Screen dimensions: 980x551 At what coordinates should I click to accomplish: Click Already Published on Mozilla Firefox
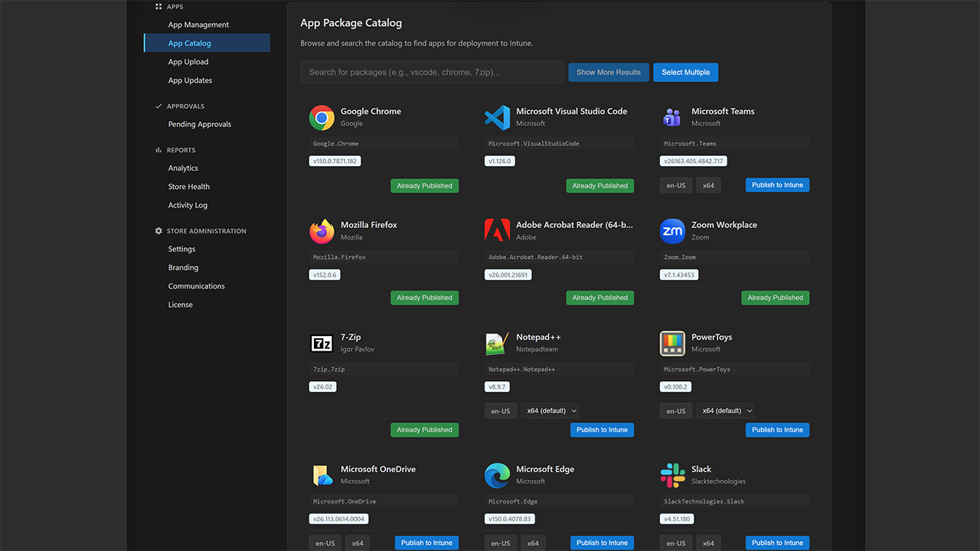pos(424,298)
